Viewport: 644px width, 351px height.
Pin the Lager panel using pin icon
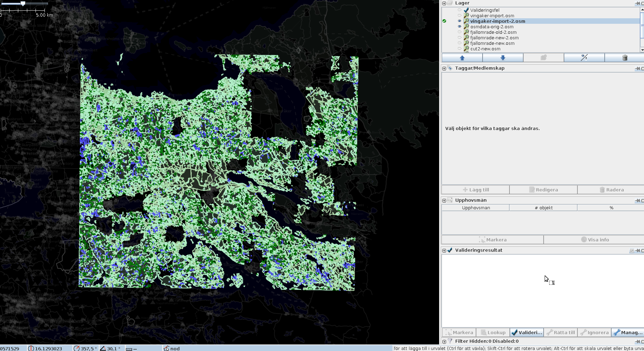pyautogui.click(x=637, y=3)
